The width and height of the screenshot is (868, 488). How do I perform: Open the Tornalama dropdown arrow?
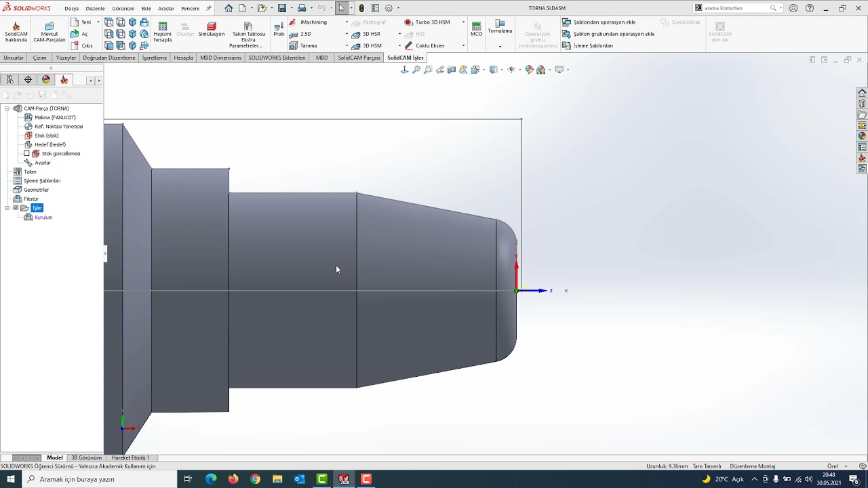click(500, 46)
